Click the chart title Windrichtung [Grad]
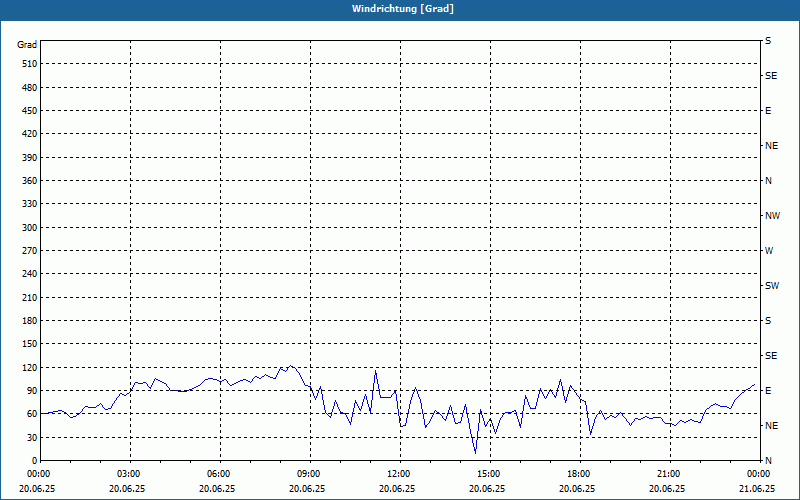The height and width of the screenshot is (500, 800). [403, 9]
